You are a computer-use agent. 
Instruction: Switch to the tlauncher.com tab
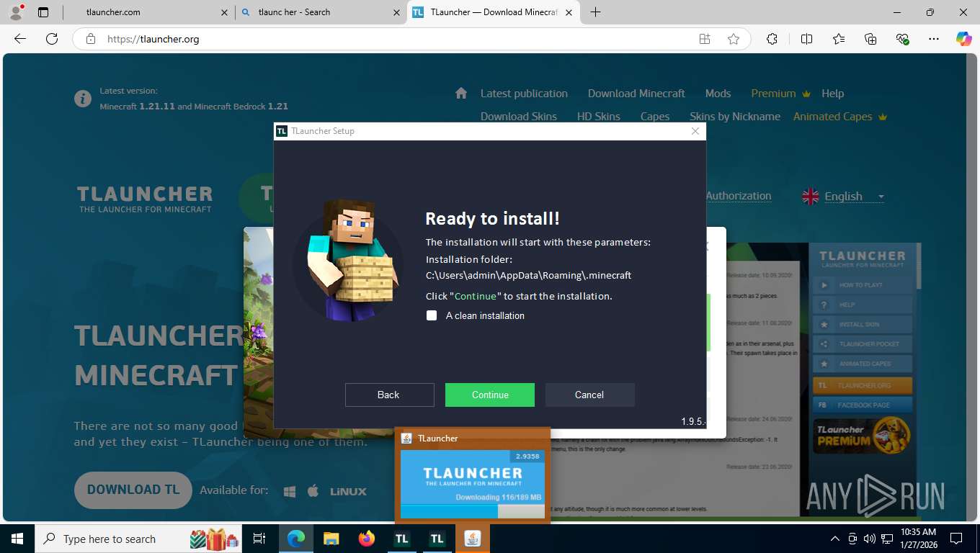coord(146,12)
